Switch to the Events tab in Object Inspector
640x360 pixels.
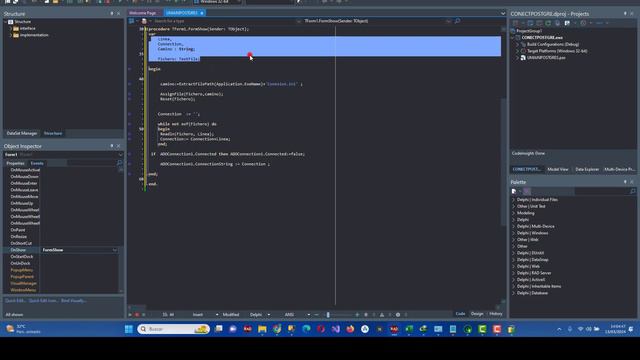pyautogui.click(x=37, y=163)
